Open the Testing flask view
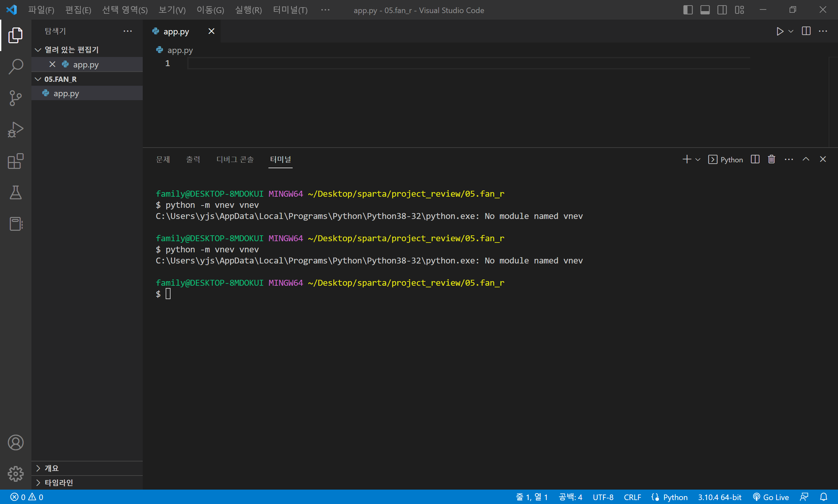This screenshot has width=838, height=504. 16,192
